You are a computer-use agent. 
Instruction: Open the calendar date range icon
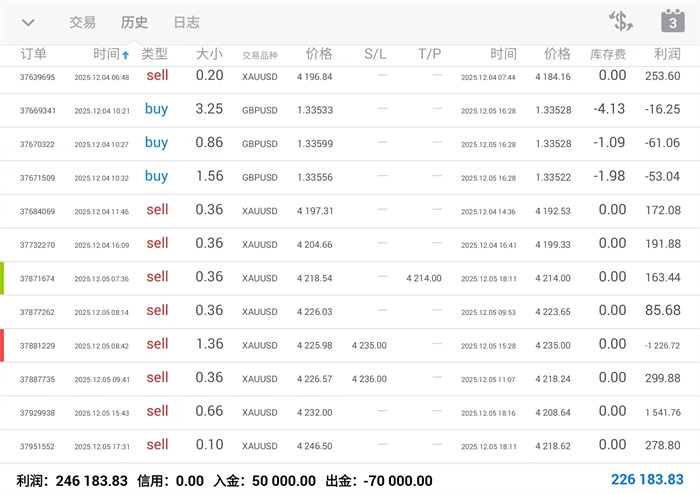[x=672, y=21]
